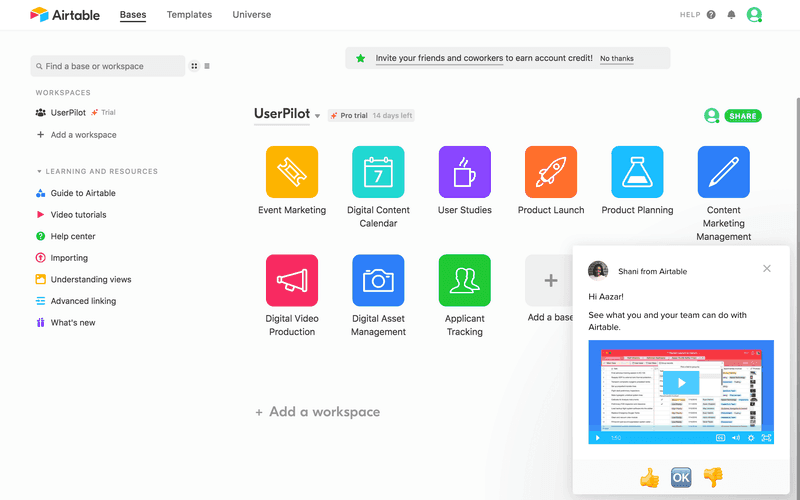This screenshot has height=500, width=800.
Task: Open the Applicant Tracking base
Action: point(465,280)
